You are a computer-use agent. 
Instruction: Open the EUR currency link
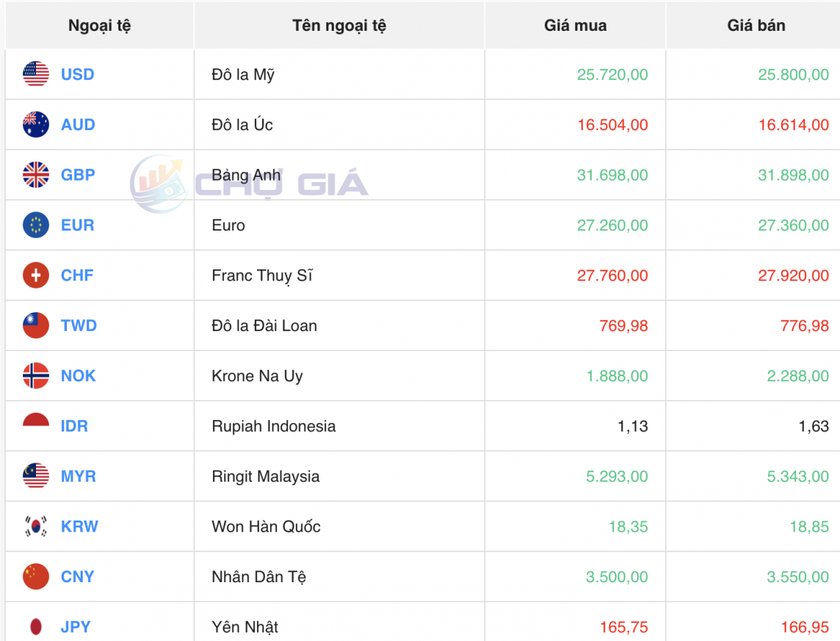76,225
